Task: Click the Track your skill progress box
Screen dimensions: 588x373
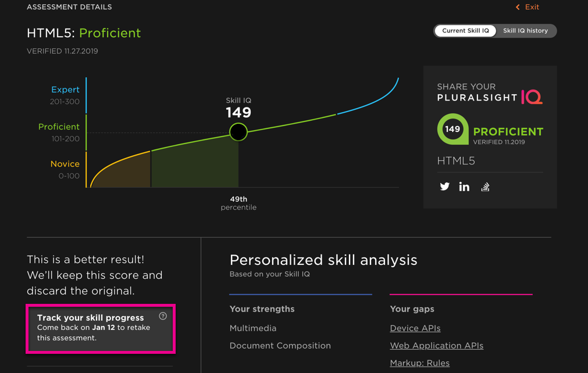Action: [100, 328]
